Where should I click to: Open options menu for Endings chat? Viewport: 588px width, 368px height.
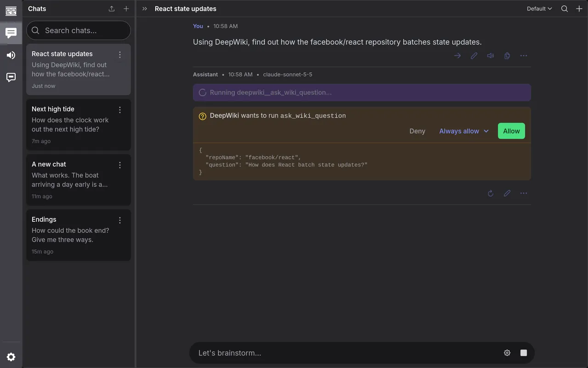point(120,220)
